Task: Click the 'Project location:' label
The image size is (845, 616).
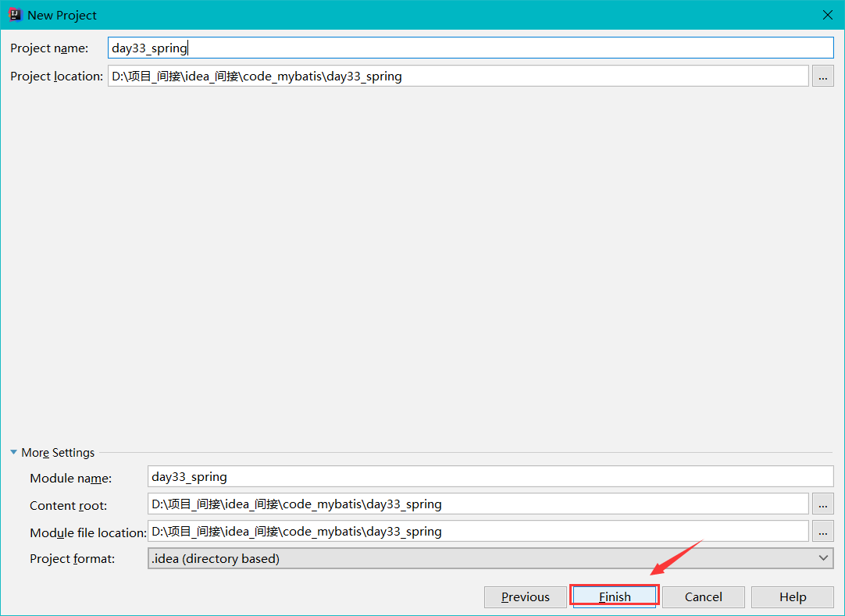Action: tap(56, 76)
